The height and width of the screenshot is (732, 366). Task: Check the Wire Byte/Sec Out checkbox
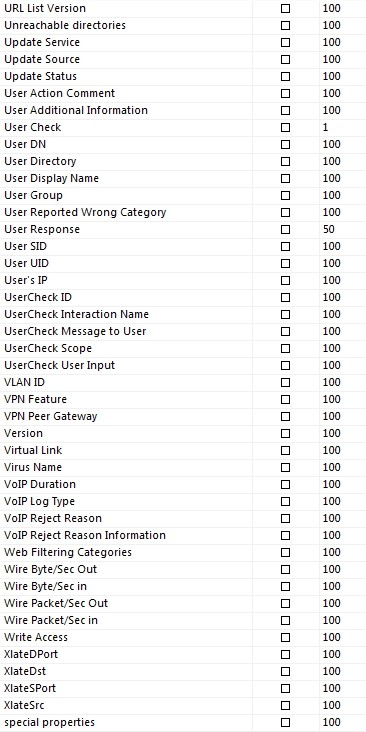(285, 569)
